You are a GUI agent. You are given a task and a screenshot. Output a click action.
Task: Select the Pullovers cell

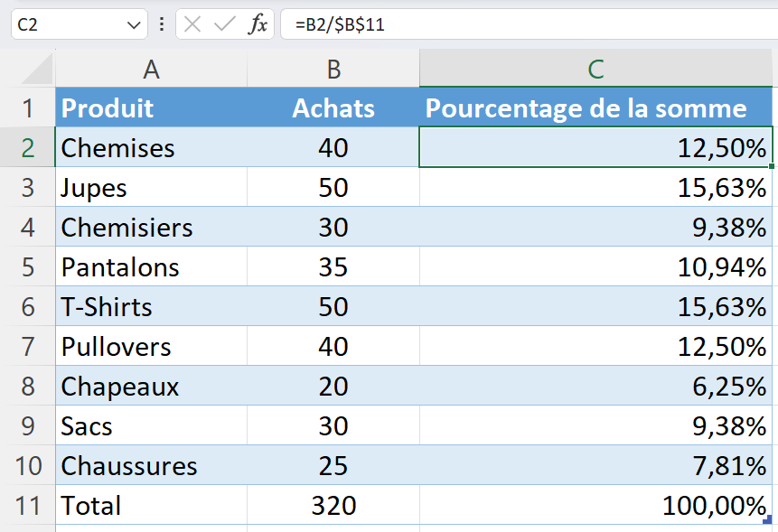(151, 346)
